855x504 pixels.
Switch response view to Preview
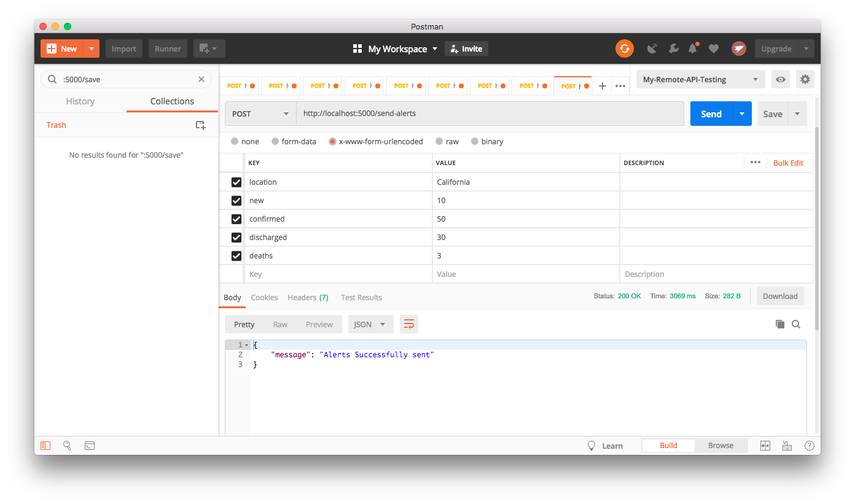pos(319,324)
